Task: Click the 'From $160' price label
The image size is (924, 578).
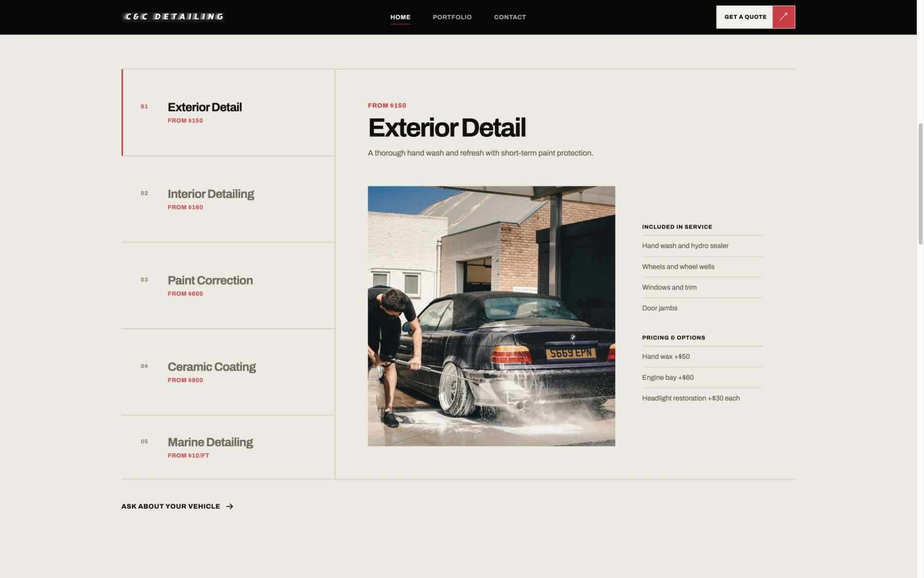Action: pos(185,208)
